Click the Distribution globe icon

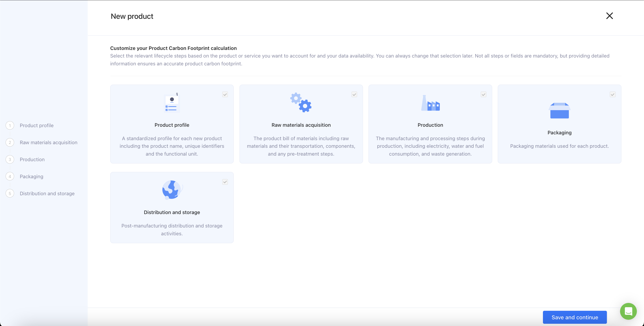click(172, 190)
